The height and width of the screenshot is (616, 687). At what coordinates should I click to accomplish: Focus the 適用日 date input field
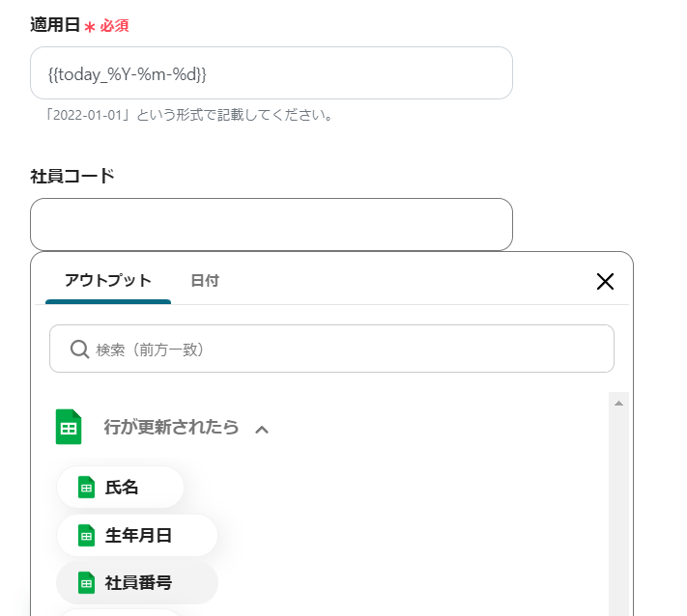coord(271,72)
